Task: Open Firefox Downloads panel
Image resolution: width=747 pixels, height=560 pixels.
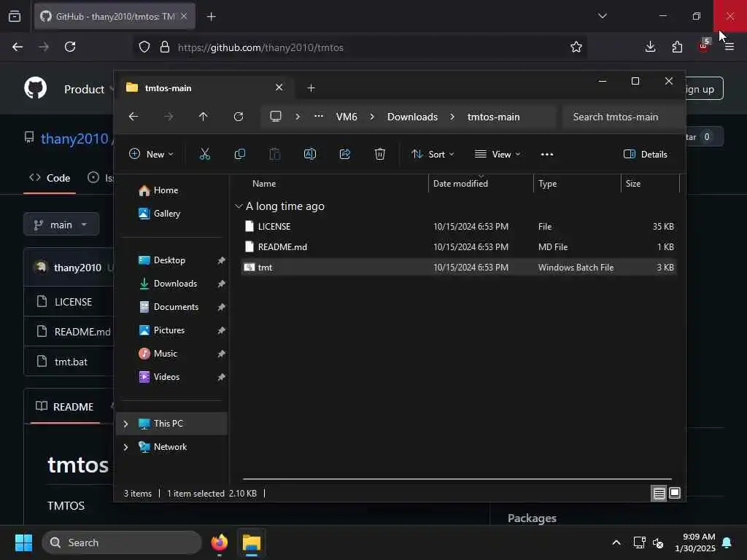Action: (x=650, y=47)
